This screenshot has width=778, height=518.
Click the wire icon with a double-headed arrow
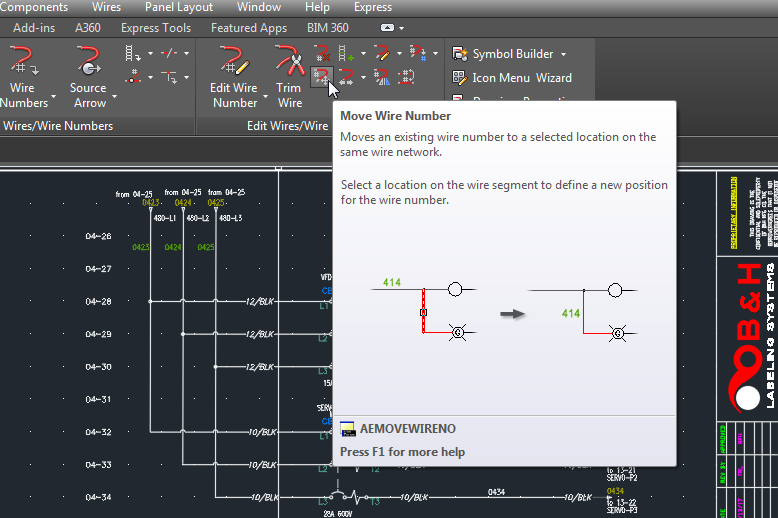346,77
